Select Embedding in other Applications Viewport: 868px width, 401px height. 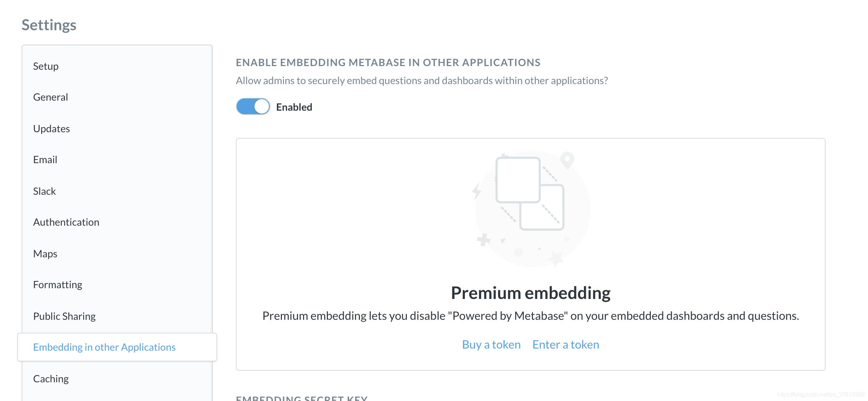click(104, 347)
